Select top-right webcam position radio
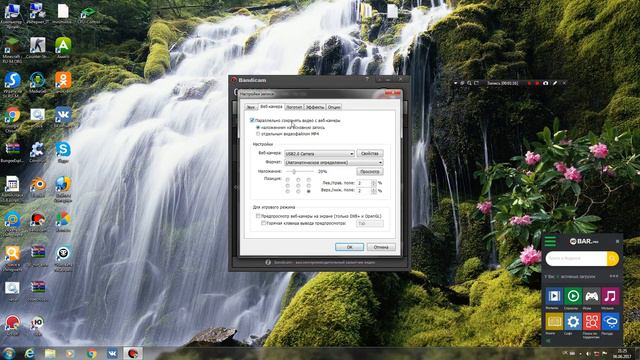The image size is (640, 360). click(309, 180)
